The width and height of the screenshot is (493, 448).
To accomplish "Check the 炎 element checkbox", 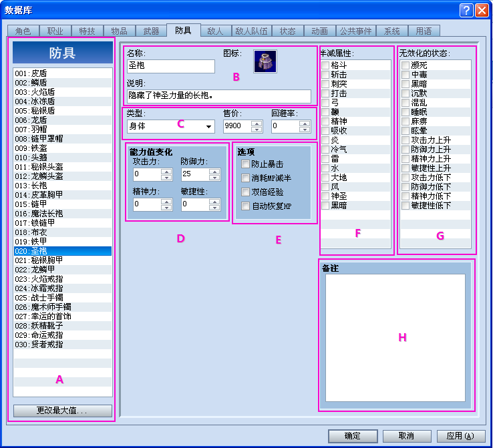I will [x=325, y=140].
